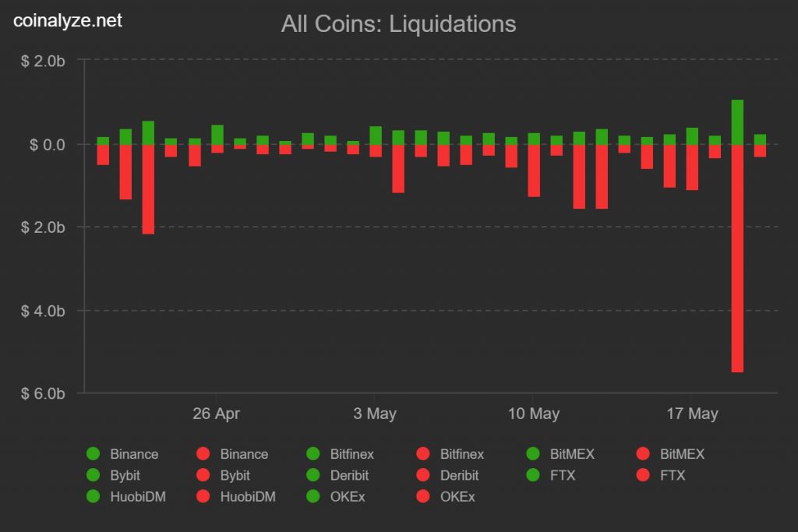Select the tallest red liquidation bar
This screenshot has width=798, height=532.
coord(737,257)
